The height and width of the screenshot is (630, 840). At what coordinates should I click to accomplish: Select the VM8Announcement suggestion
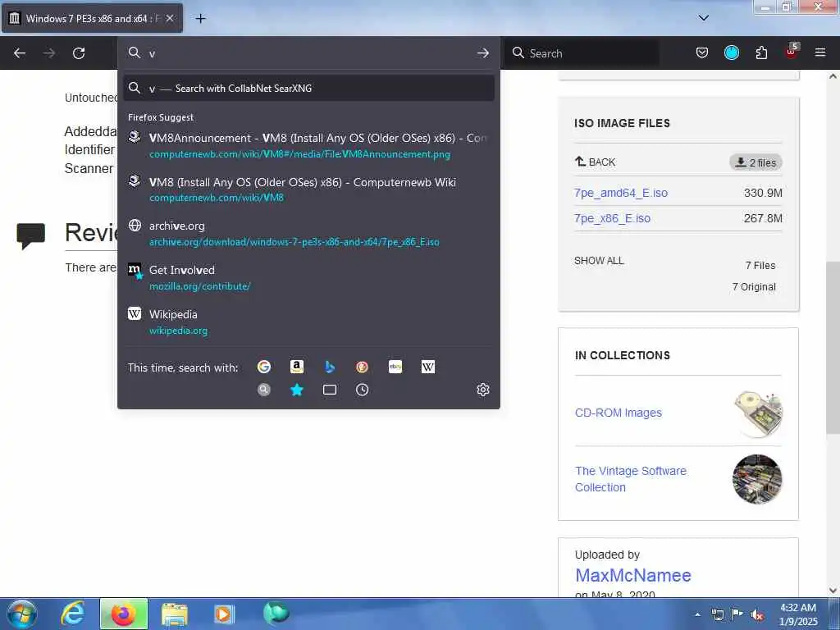(308, 145)
